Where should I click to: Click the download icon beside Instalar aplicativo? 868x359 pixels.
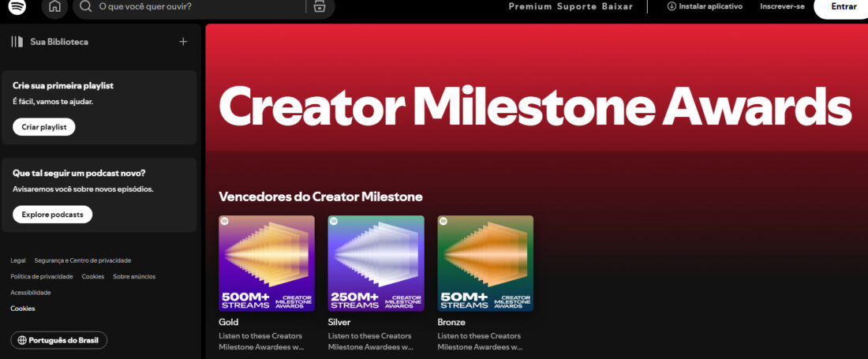click(672, 6)
